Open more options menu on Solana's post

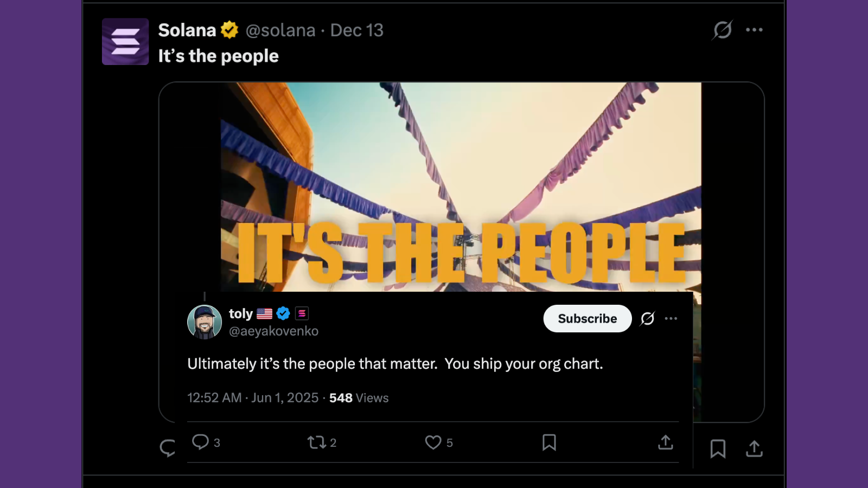755,30
